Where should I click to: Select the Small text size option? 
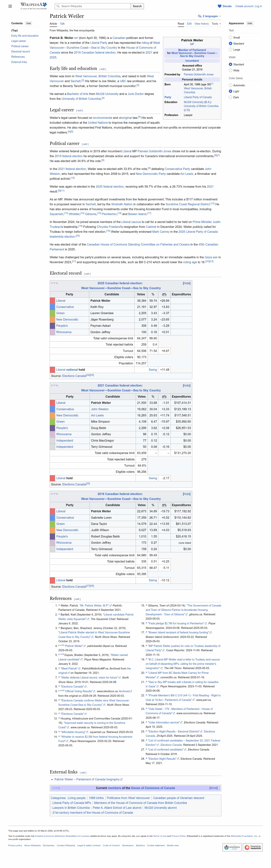pos(231,37)
